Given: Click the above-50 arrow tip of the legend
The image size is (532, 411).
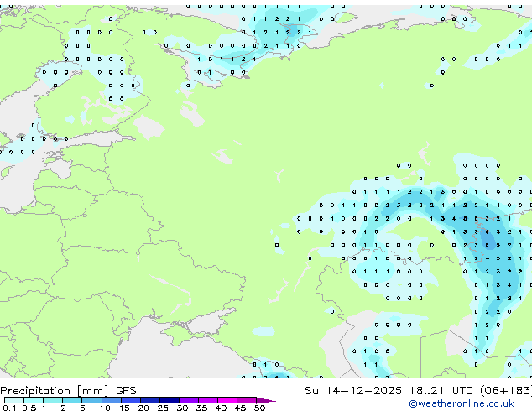Looking at the screenshot, I should point(266,400).
